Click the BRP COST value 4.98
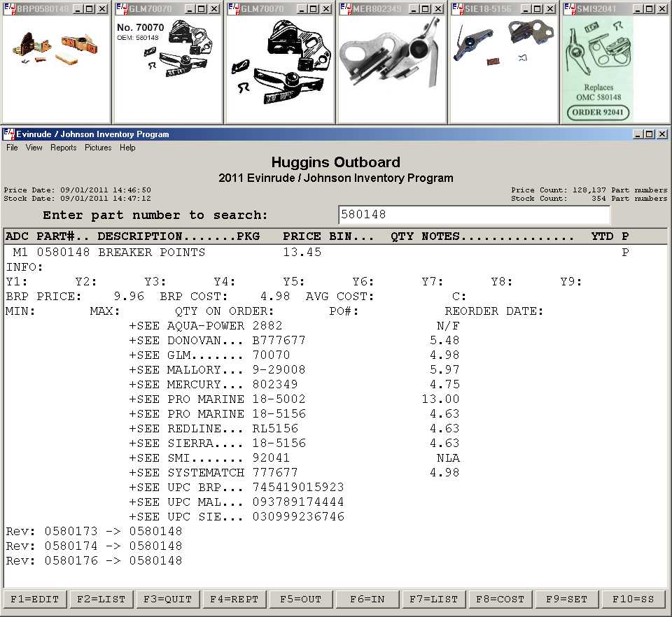The image size is (672, 617). (275, 297)
